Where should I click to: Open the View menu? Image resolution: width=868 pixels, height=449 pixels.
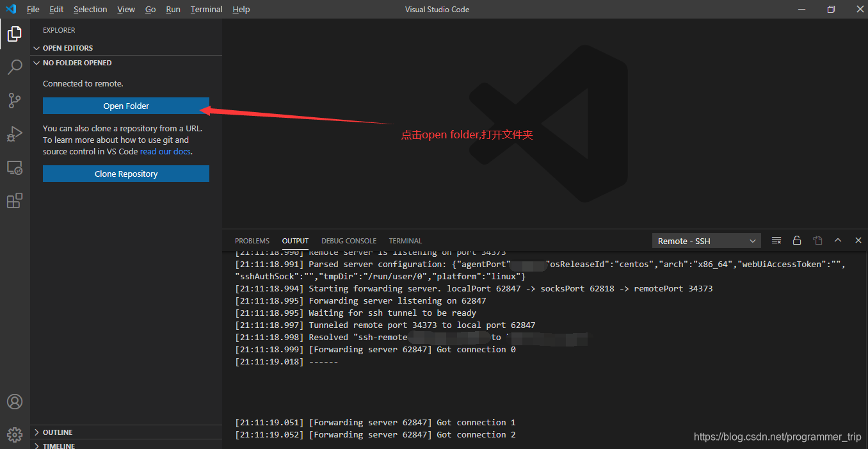click(126, 10)
